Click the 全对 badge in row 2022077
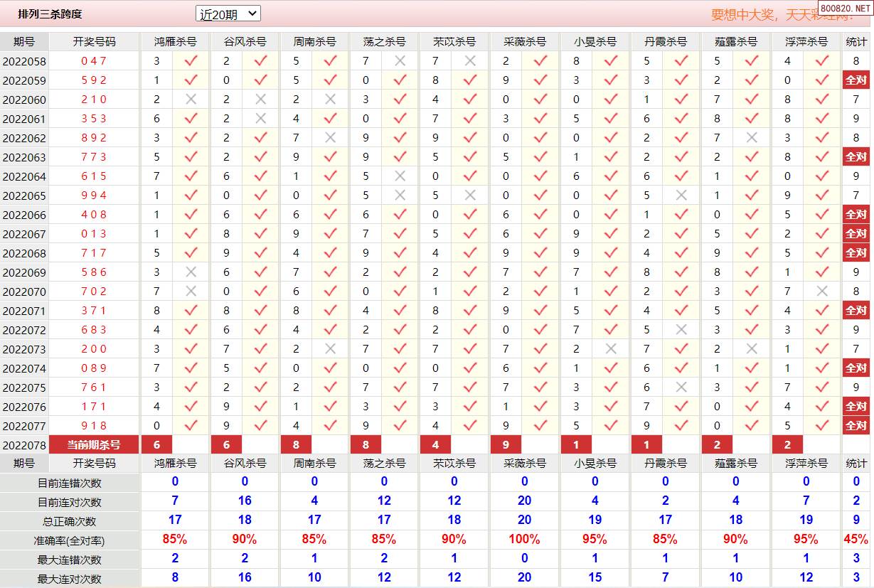 click(856, 426)
